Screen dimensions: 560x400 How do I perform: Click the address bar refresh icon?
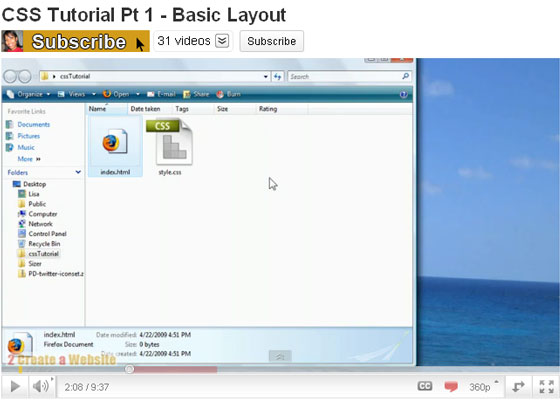point(278,76)
